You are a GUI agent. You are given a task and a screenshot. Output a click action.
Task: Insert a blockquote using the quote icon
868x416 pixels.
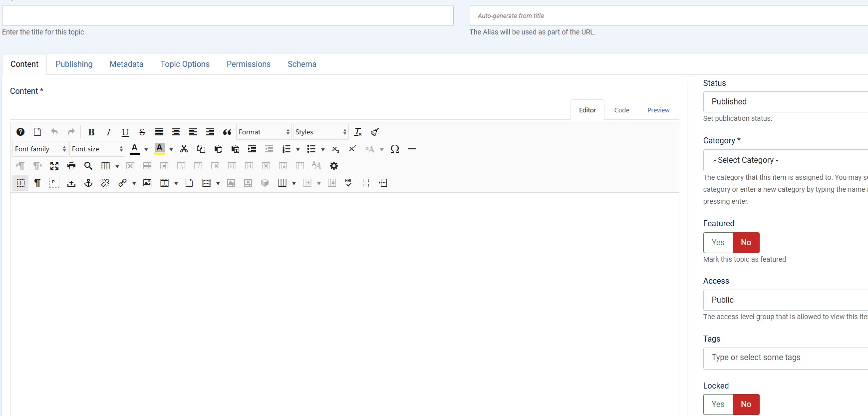click(x=227, y=132)
